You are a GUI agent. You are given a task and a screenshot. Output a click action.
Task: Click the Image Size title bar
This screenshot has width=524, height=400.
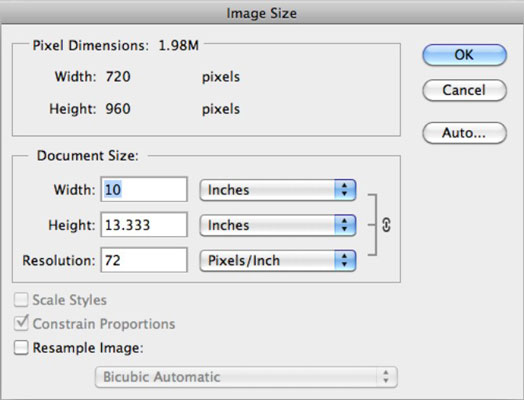tap(262, 12)
